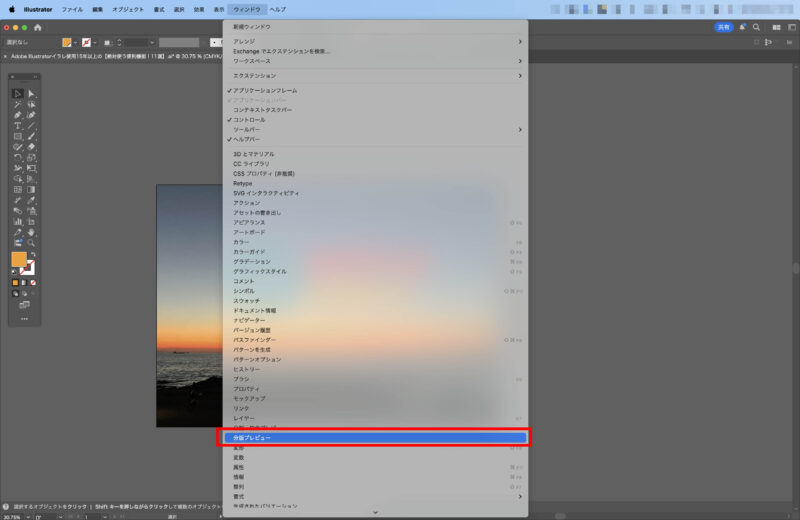The width and height of the screenshot is (800, 520).
Task: Click the 共有 share button
Action: point(723,27)
